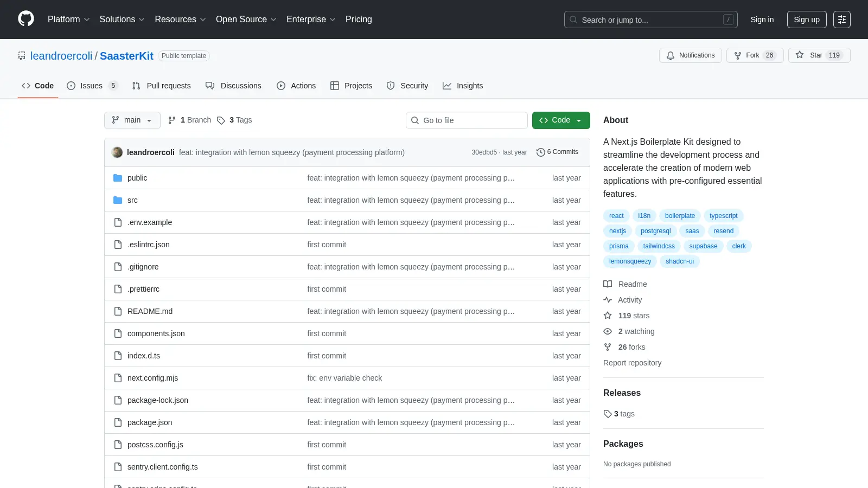Image resolution: width=868 pixels, height=488 pixels.
Task: Select the shadcn-ui topic tag
Action: tap(680, 261)
